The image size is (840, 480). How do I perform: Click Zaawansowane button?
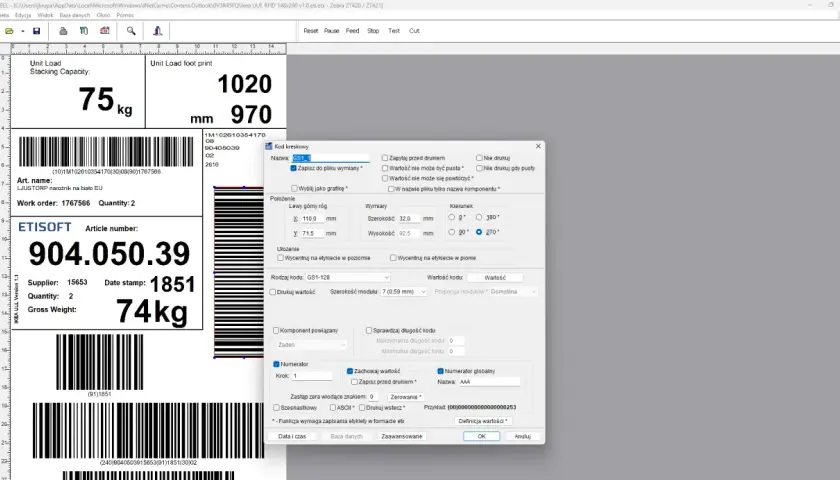pos(402,437)
